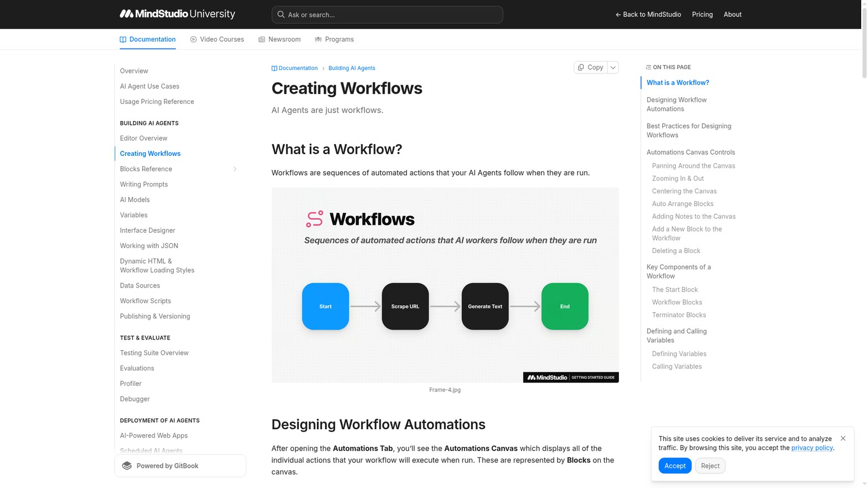868x488 pixels.
Task: Jump to Auto Arrange Blocks
Action: pyautogui.click(x=683, y=204)
